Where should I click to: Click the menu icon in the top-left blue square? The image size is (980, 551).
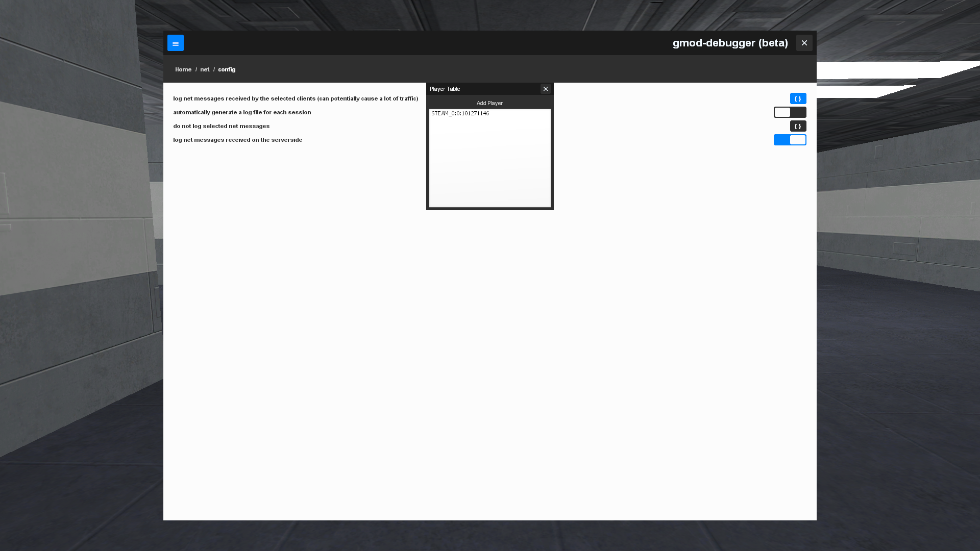pos(176,43)
